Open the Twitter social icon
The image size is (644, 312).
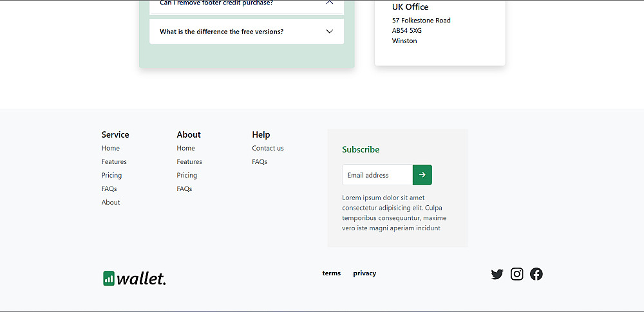(x=497, y=274)
